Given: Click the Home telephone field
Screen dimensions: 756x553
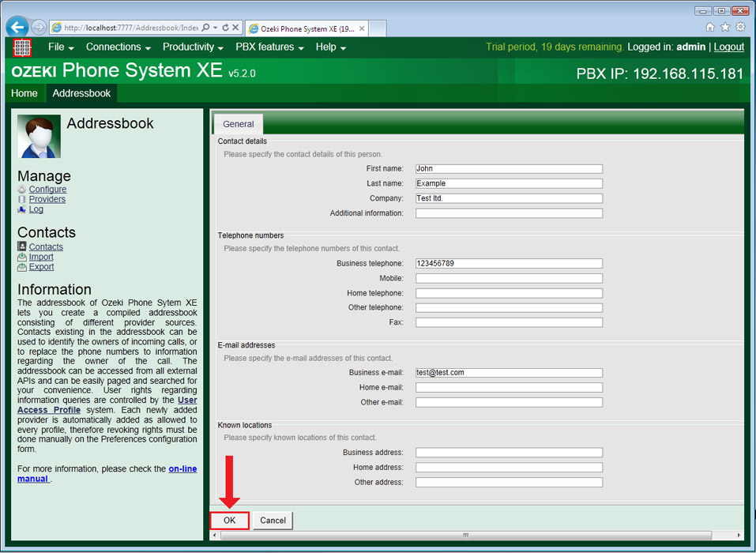Looking at the screenshot, I should [510, 293].
